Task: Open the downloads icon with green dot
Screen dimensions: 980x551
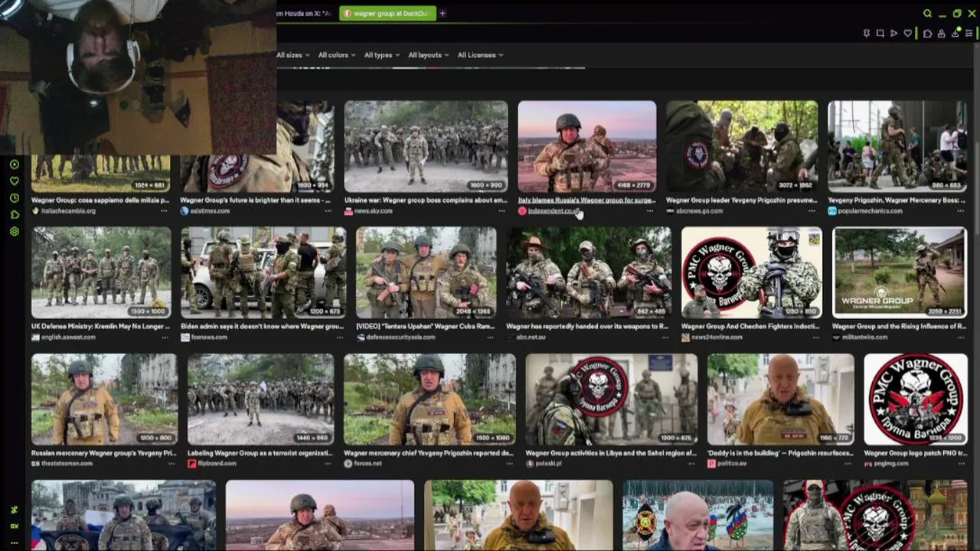Action: (955, 34)
